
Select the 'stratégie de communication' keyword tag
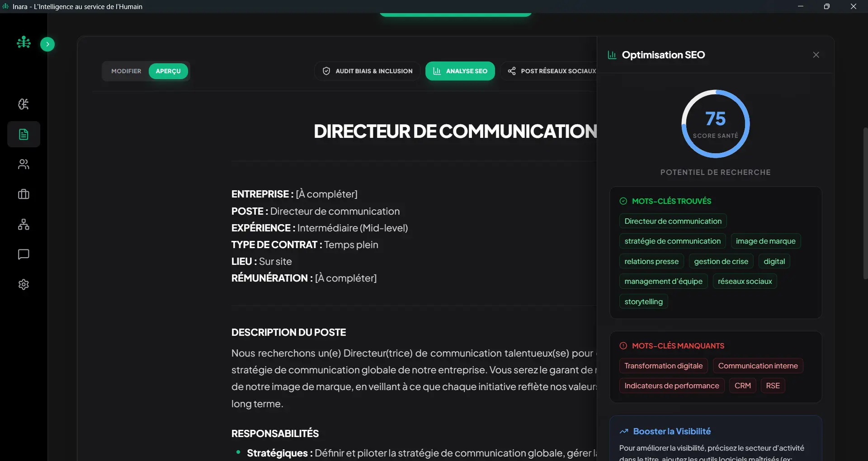coord(673,241)
